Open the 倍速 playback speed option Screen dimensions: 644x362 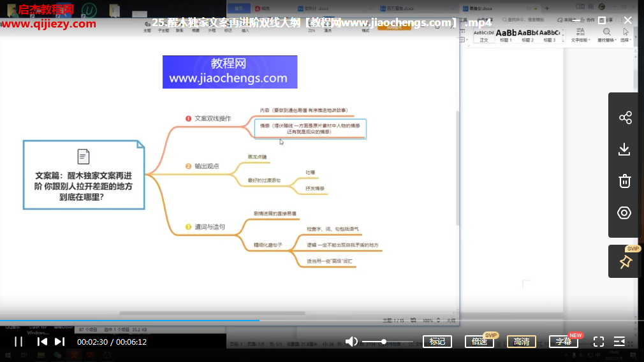coord(479,342)
